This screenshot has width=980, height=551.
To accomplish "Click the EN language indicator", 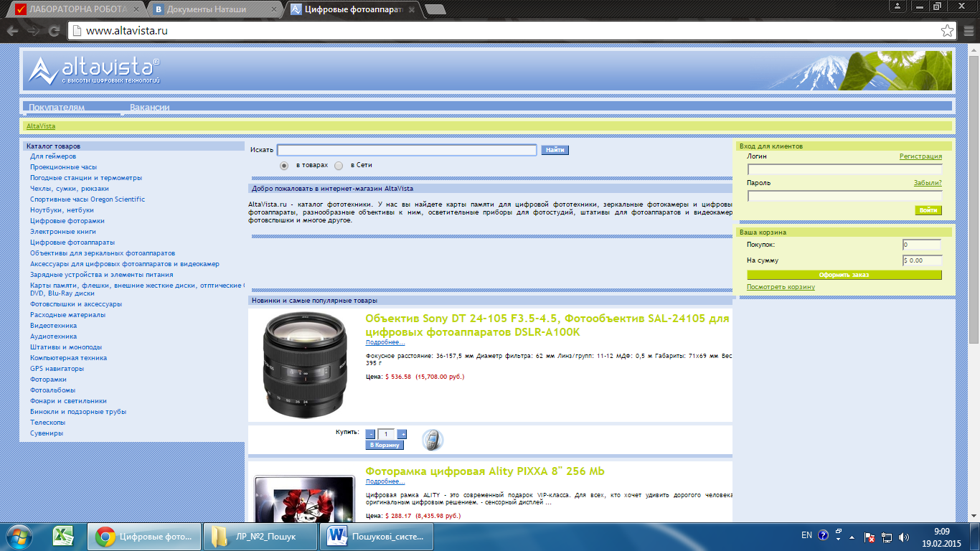I will coord(806,535).
